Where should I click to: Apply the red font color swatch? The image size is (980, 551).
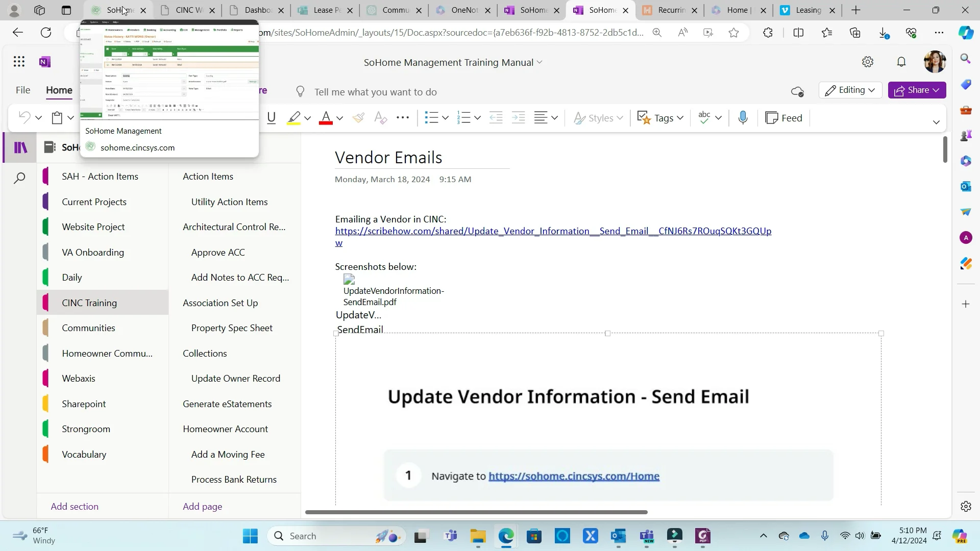(327, 117)
